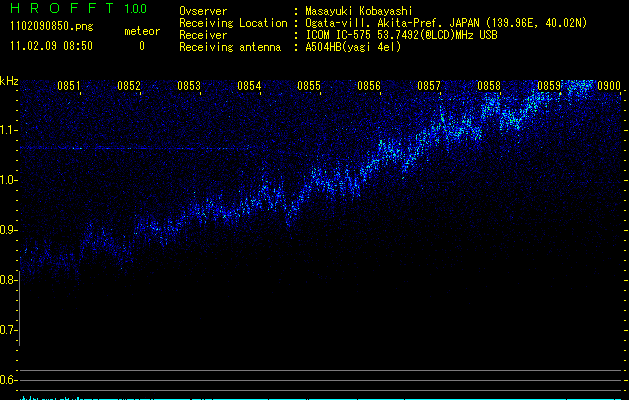Screen dimensions: 629x400
Task: Click the 0859 time marker
Action: (x=549, y=86)
